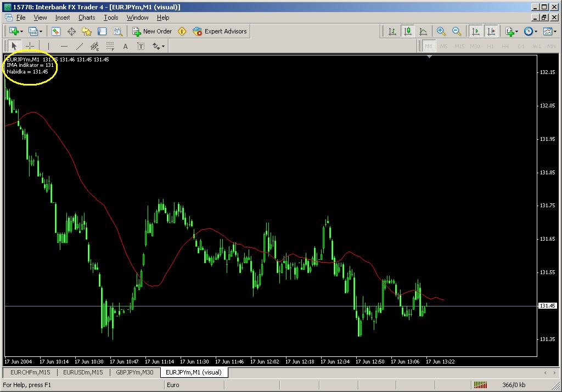
Task: Activate the standard cursor arrow
Action: pos(14,46)
